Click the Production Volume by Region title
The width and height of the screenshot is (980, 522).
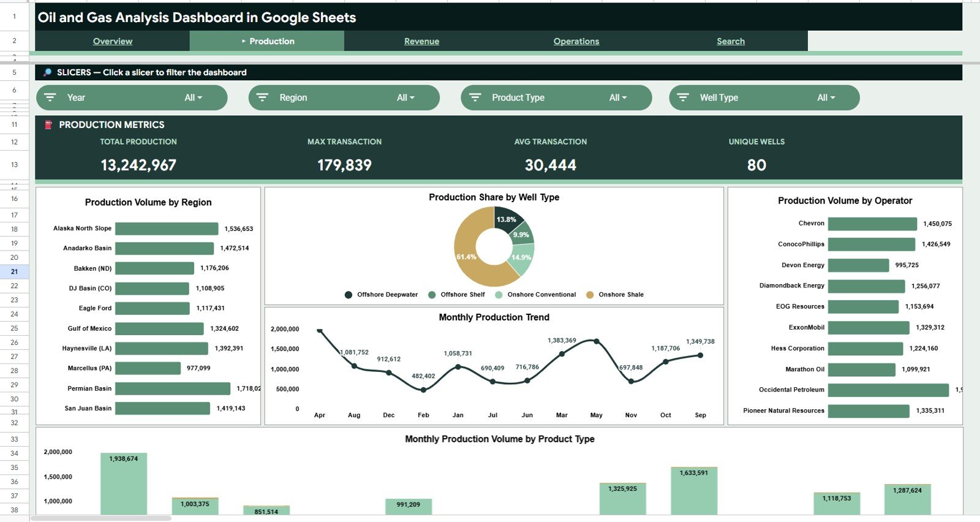click(148, 202)
